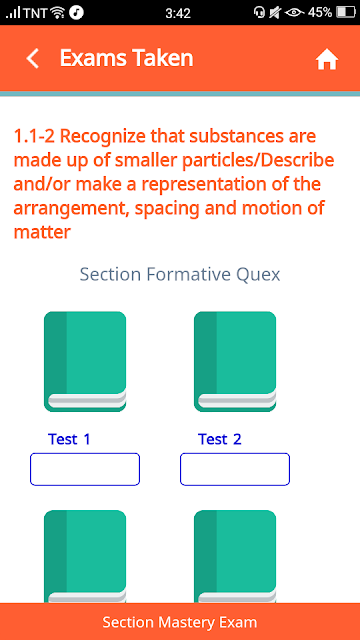Tap the Test 1 label
360x640 pixels.
pos(69,439)
